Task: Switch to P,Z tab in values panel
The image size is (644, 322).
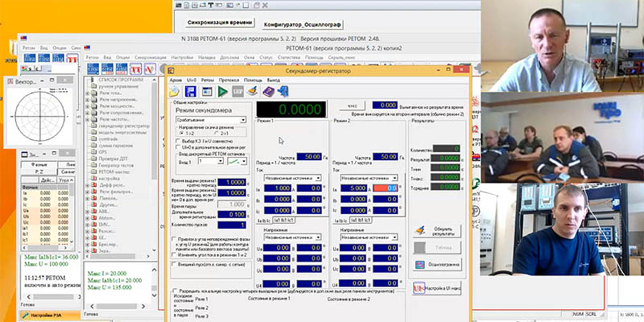Action: click(38, 171)
